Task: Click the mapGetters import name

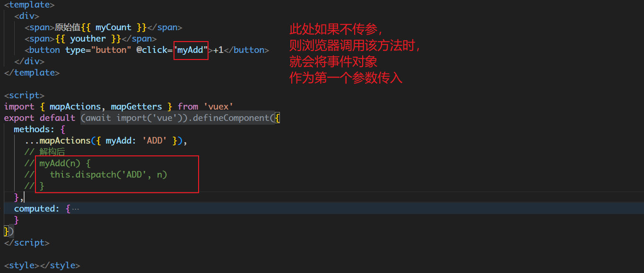Action: 136,107
